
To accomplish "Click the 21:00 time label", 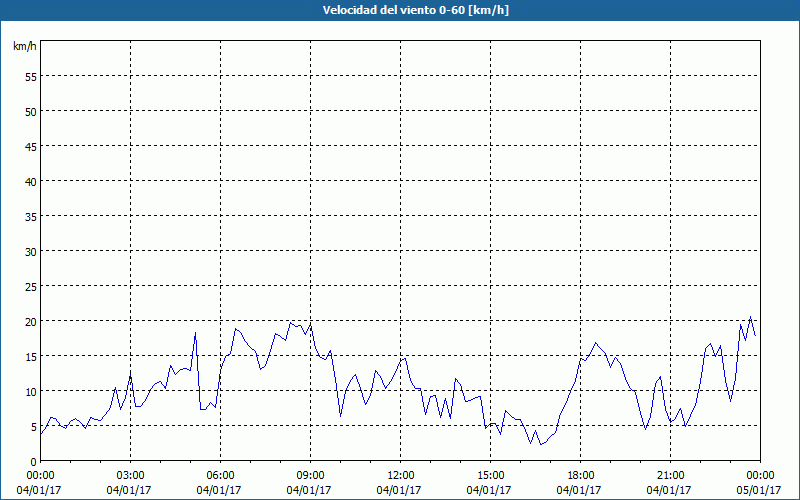I will (x=669, y=476).
